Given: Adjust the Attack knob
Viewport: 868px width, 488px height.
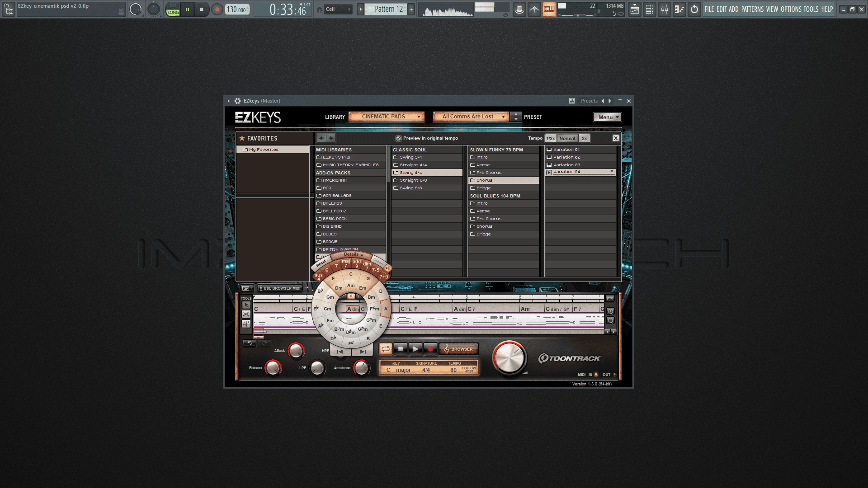Looking at the screenshot, I should coord(296,350).
